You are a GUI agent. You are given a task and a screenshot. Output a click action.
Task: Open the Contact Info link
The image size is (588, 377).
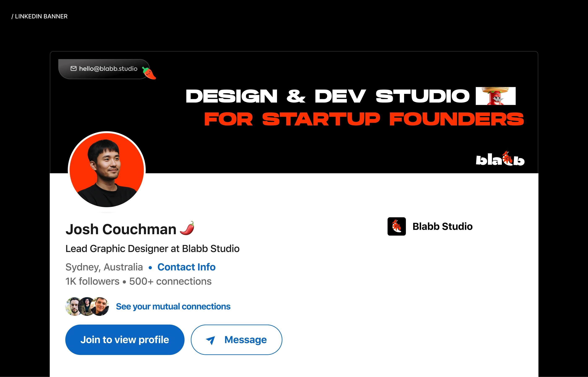pos(186,267)
